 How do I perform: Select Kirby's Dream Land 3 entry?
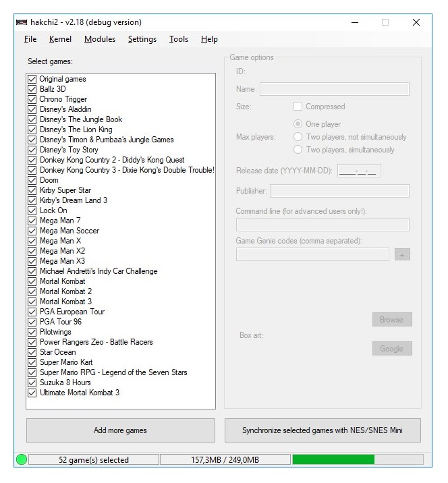pos(74,200)
